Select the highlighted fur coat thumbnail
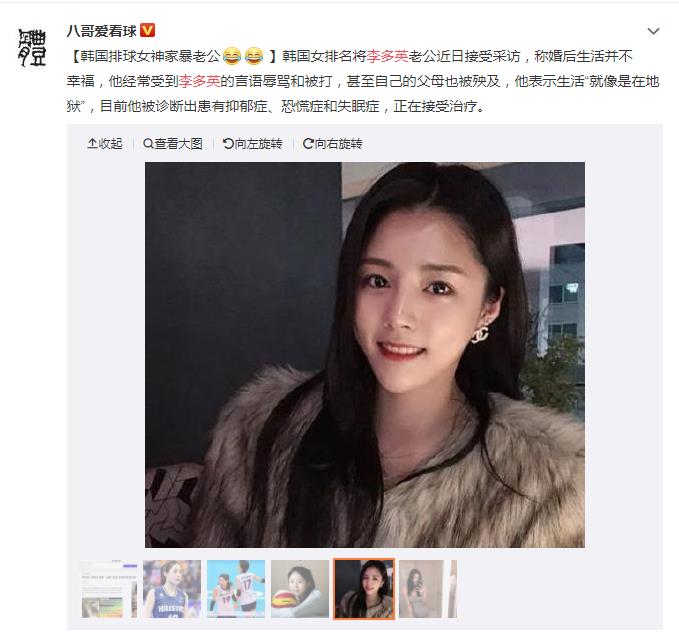This screenshot has width=679, height=634. pos(364,589)
